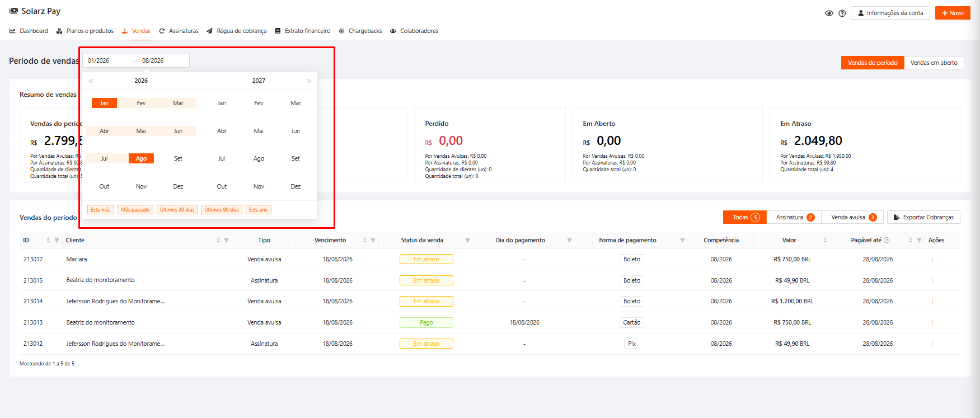
Task: Open Informações da conta
Action: [x=890, y=13]
